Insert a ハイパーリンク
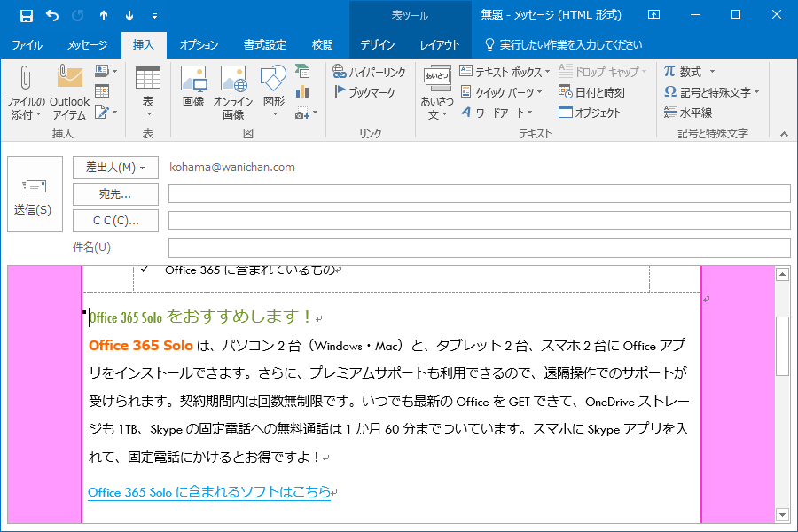The width and height of the screenshot is (798, 532). tap(369, 72)
